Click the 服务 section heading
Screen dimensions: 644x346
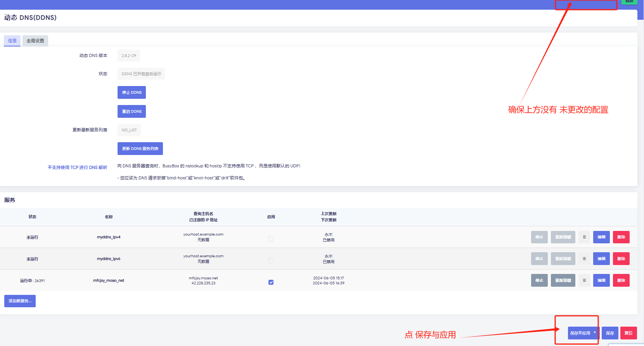click(10, 200)
